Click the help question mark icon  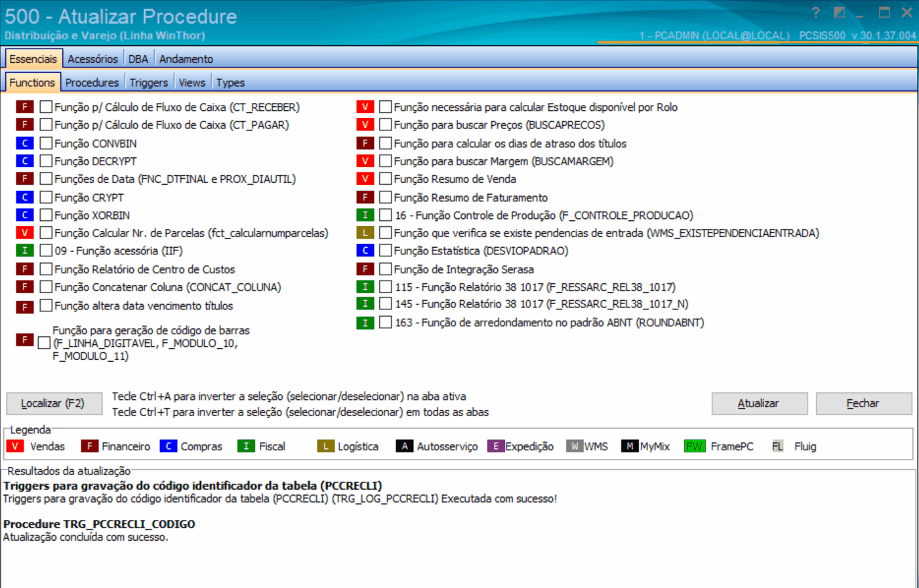pos(815,12)
